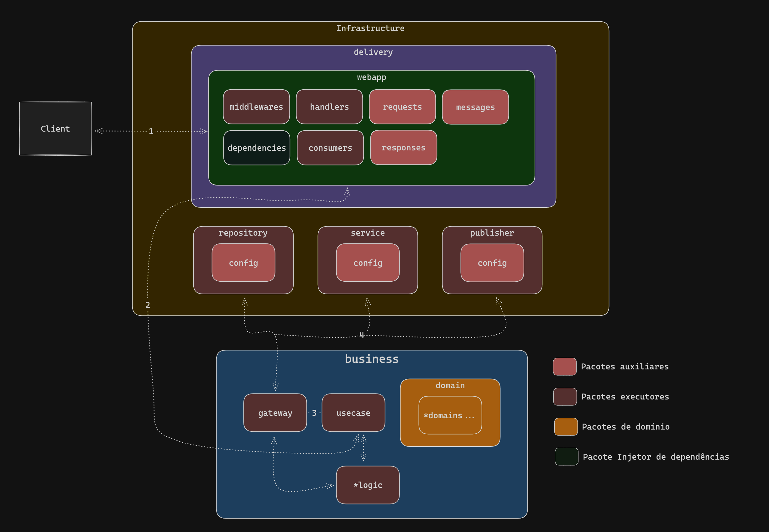Click the requests package box

coord(402,107)
